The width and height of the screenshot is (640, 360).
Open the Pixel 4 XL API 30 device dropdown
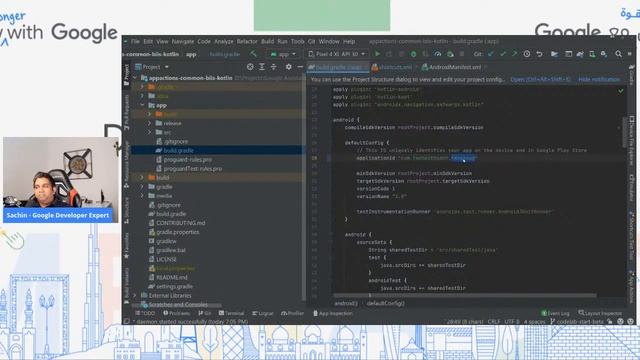pyautogui.click(x=337, y=54)
